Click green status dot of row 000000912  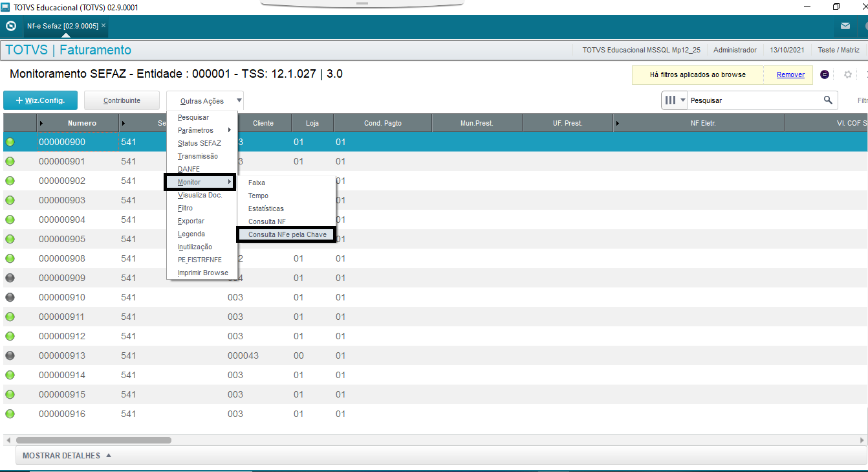click(10, 336)
